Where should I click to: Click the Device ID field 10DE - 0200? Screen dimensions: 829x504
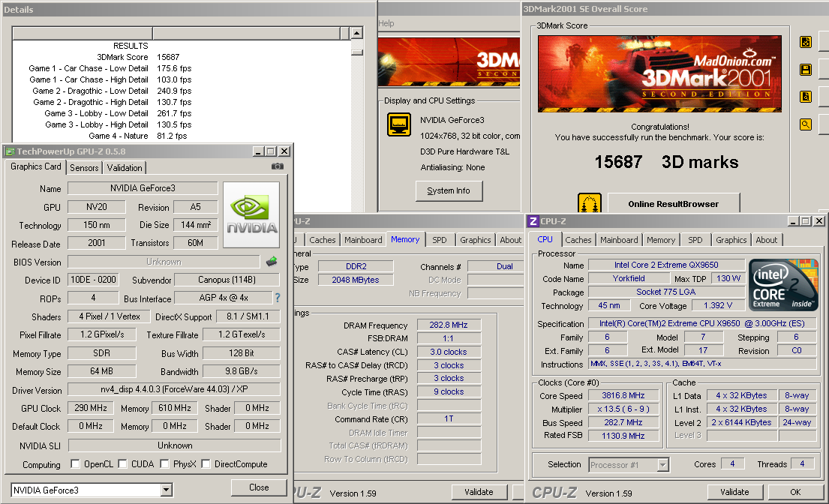[x=94, y=280]
